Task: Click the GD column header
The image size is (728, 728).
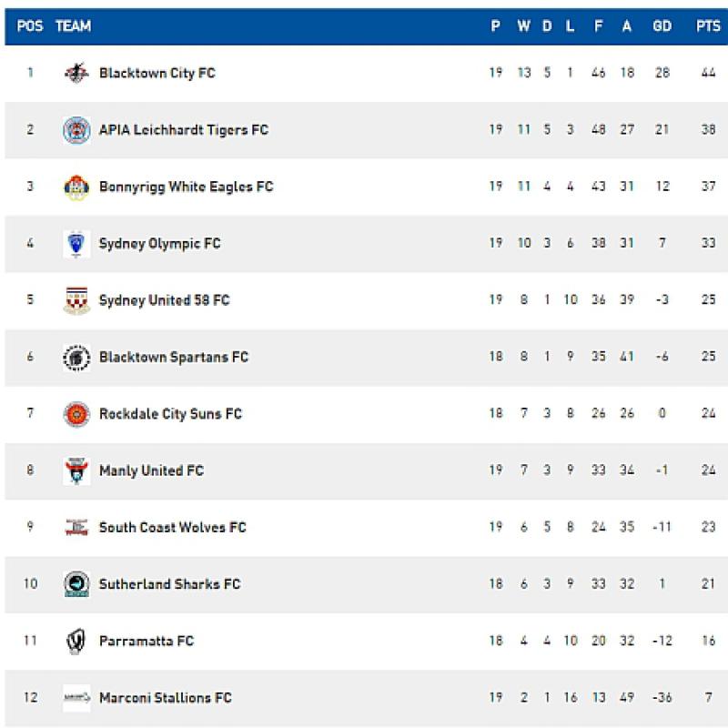Action: click(x=662, y=26)
